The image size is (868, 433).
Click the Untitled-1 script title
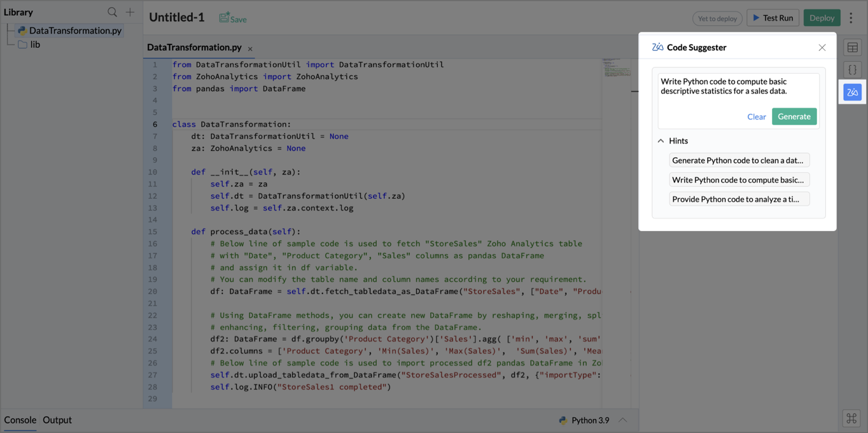click(x=177, y=17)
